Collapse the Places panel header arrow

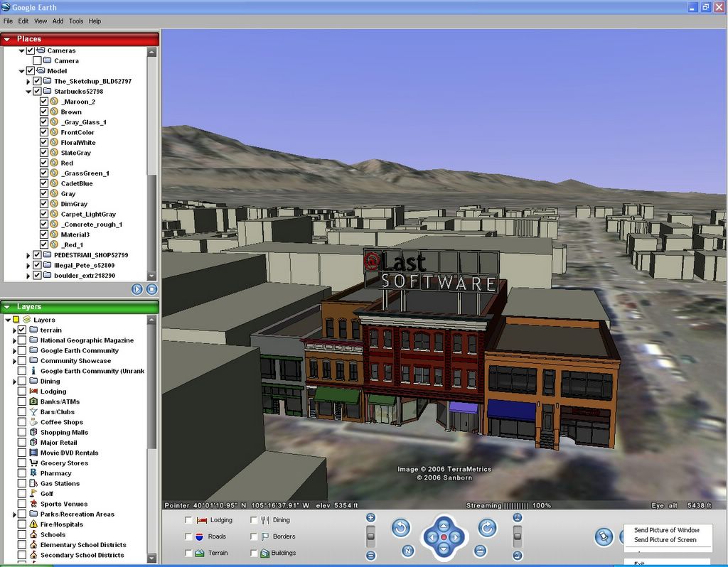(7, 39)
